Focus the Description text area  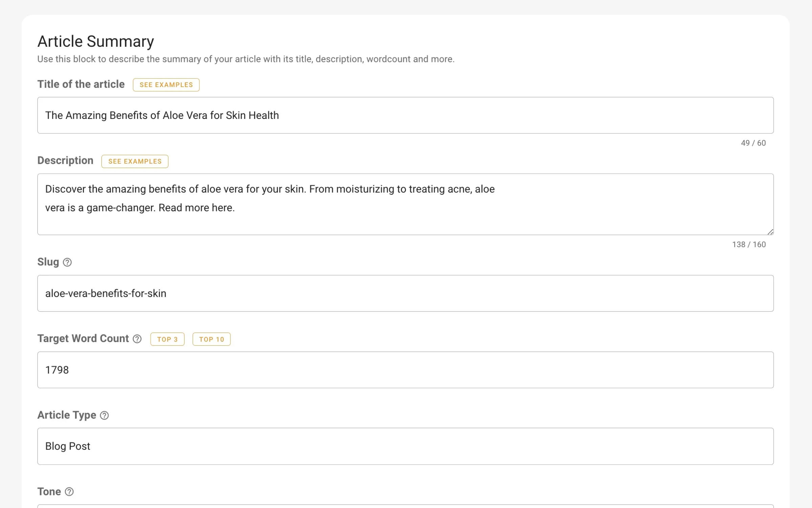(405, 204)
